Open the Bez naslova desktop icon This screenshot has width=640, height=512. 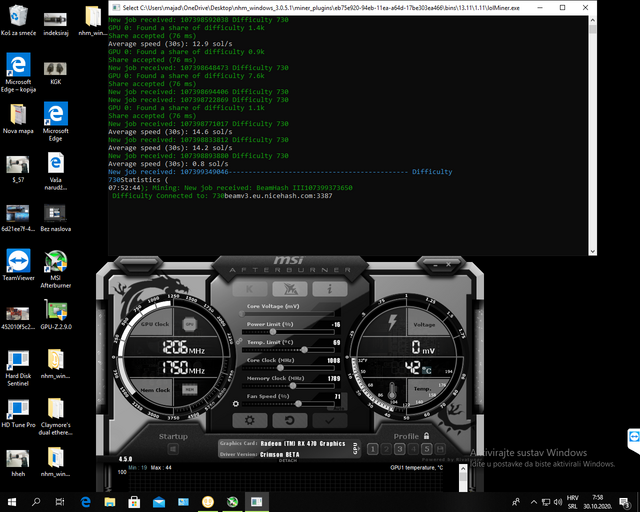56,218
